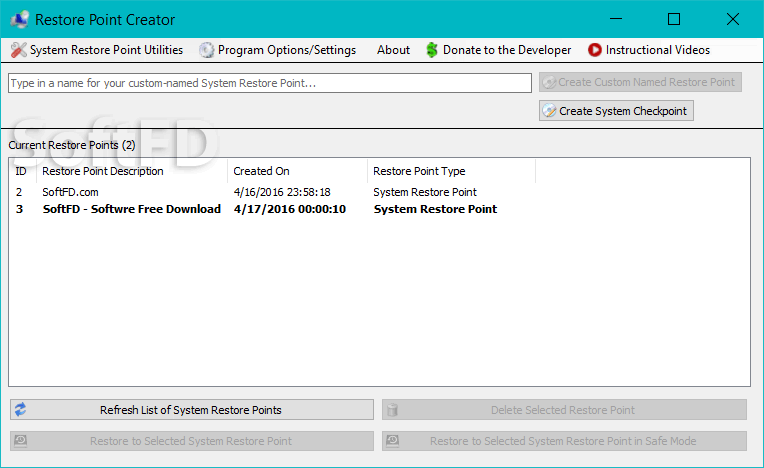Focus the custom restore point name field

(x=270, y=83)
